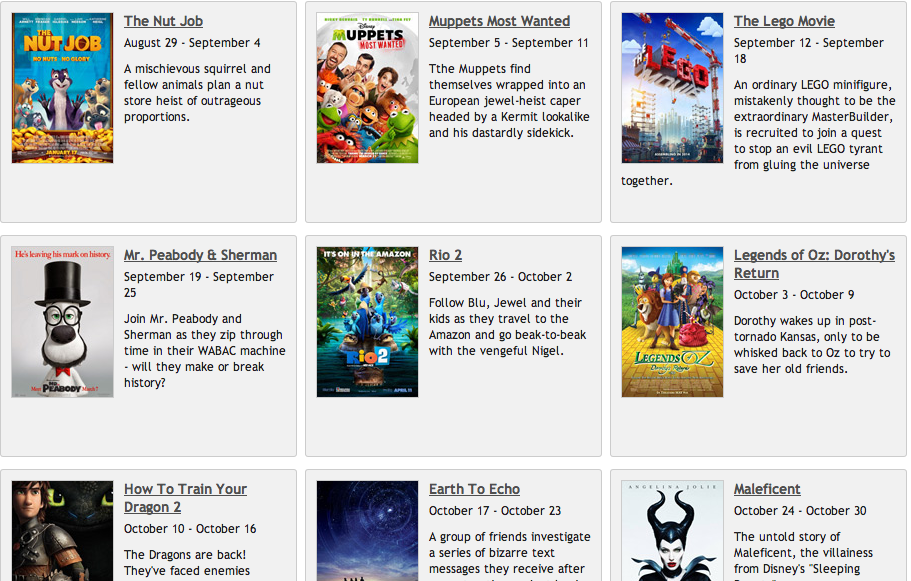Select the Earth To Echo poster

pyautogui.click(x=367, y=530)
